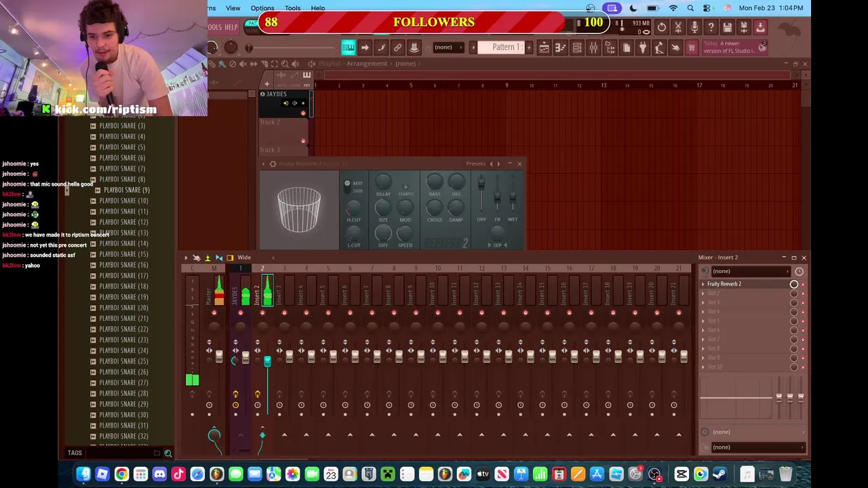Click the Insert 2 volume fader
The image size is (868, 488).
tap(267, 361)
